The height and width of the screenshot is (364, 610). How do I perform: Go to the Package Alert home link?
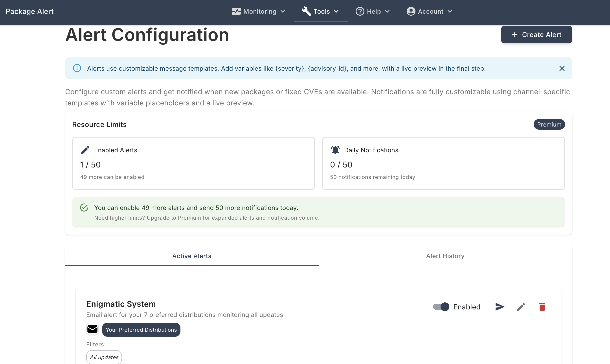30,11
